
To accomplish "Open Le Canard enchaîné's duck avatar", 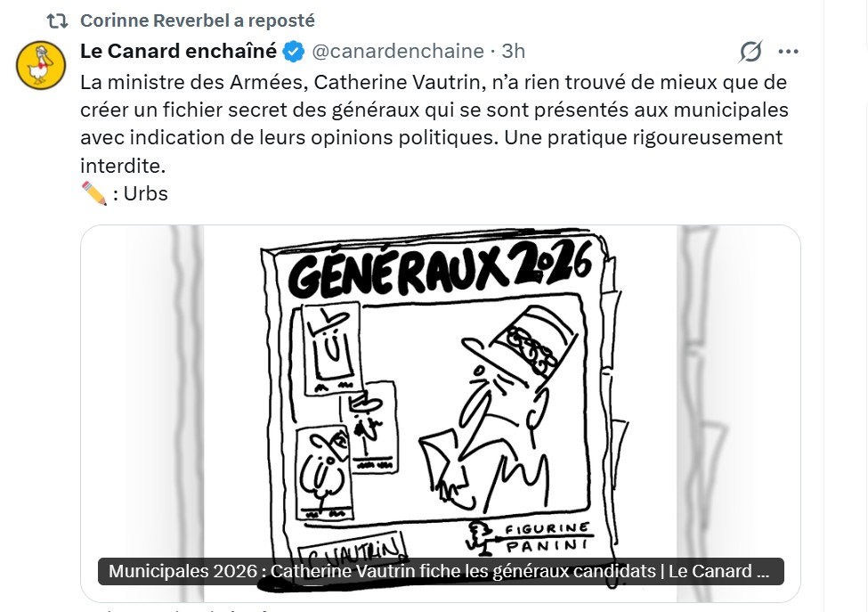I will (40, 65).
